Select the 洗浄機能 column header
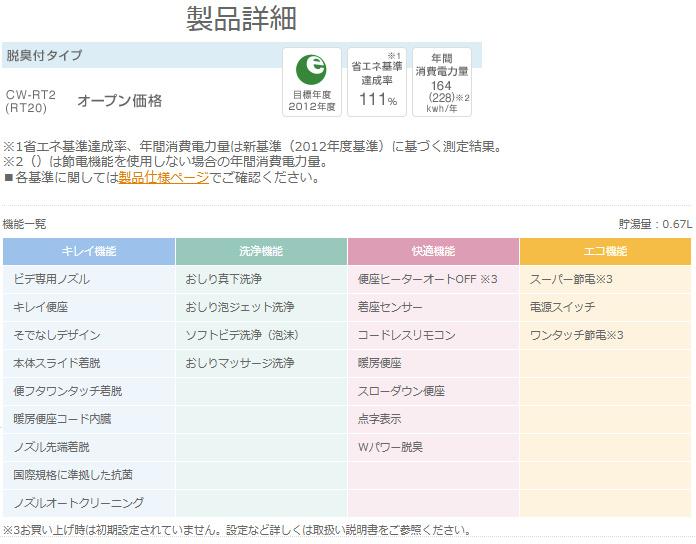Viewport: 696px width, 544px height. coord(261,251)
